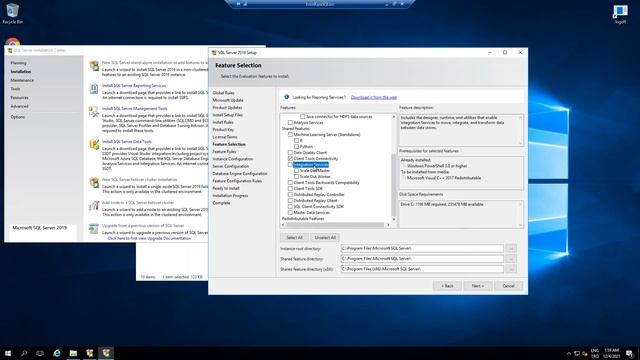Check Master Data Services feature
This screenshot has width=640, height=360.
[290, 213]
